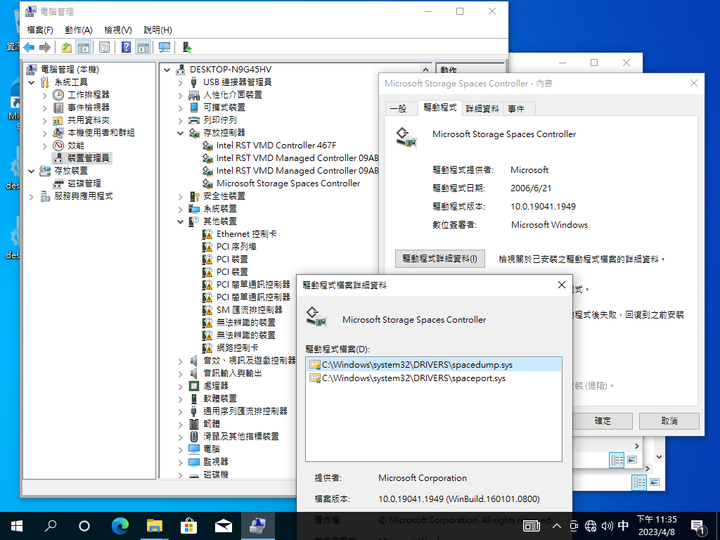Click the scan for hardware changes monitor icon
720x540 pixels.
pos(164,47)
